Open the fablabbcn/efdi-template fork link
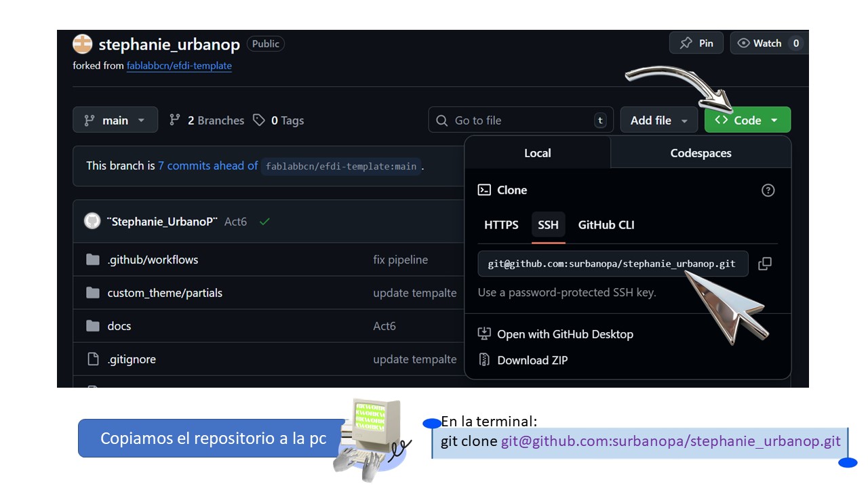 pyautogui.click(x=179, y=66)
